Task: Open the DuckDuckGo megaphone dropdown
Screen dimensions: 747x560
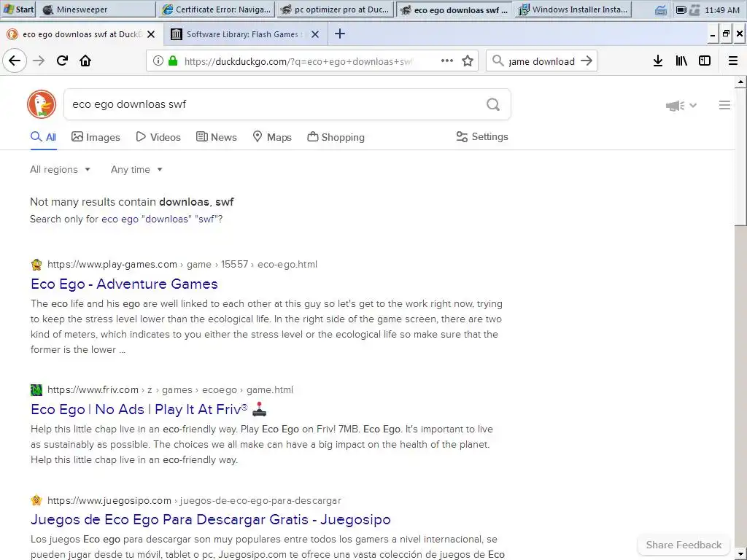Action: click(681, 106)
